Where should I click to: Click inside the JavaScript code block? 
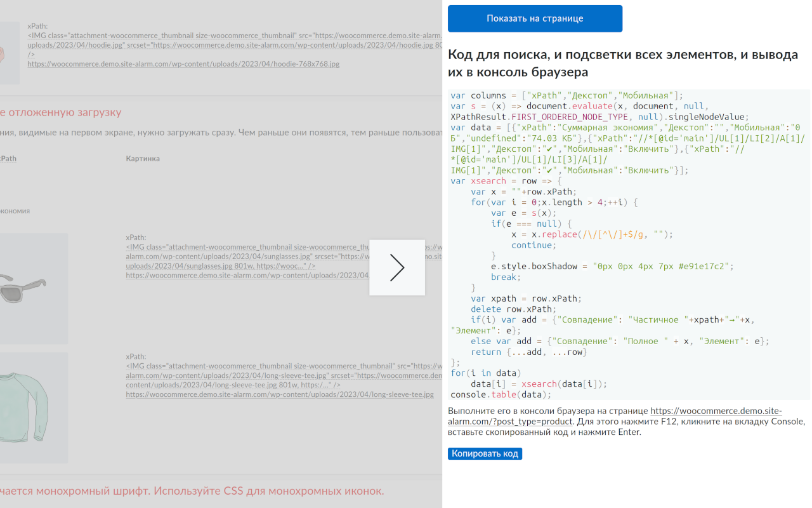pos(629,245)
